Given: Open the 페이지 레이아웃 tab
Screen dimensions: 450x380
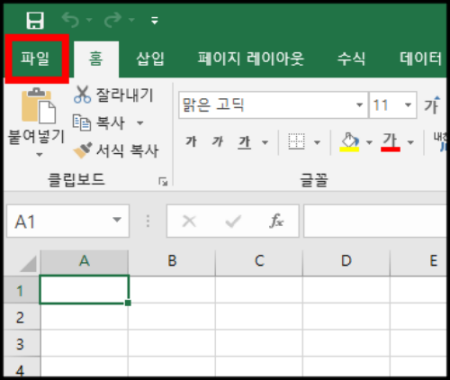Looking at the screenshot, I should tap(251, 59).
